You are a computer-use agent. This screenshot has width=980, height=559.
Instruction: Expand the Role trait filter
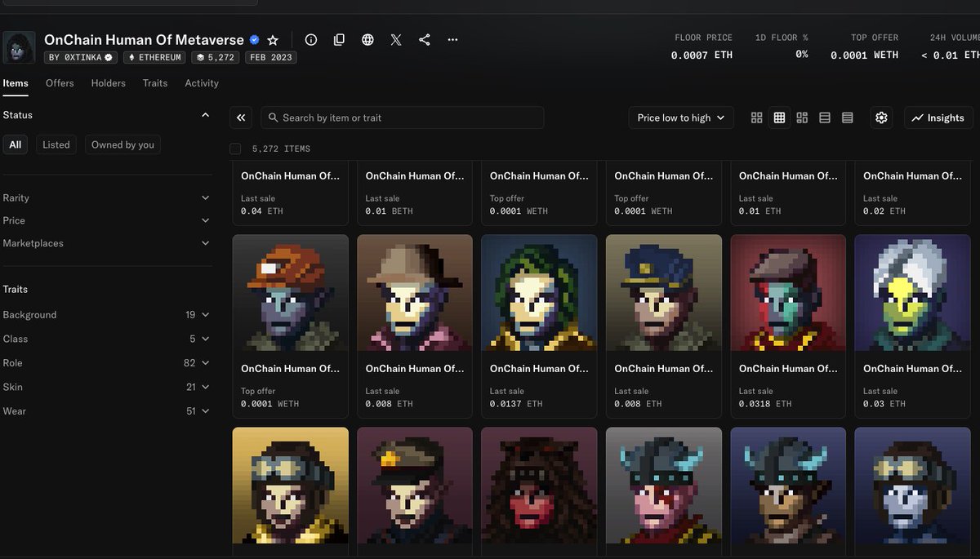pos(106,362)
